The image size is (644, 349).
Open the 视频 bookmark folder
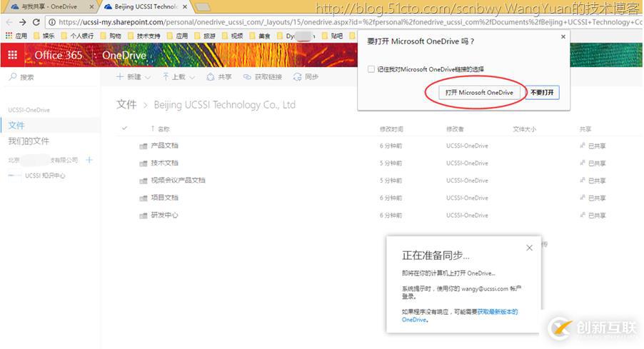point(233,36)
